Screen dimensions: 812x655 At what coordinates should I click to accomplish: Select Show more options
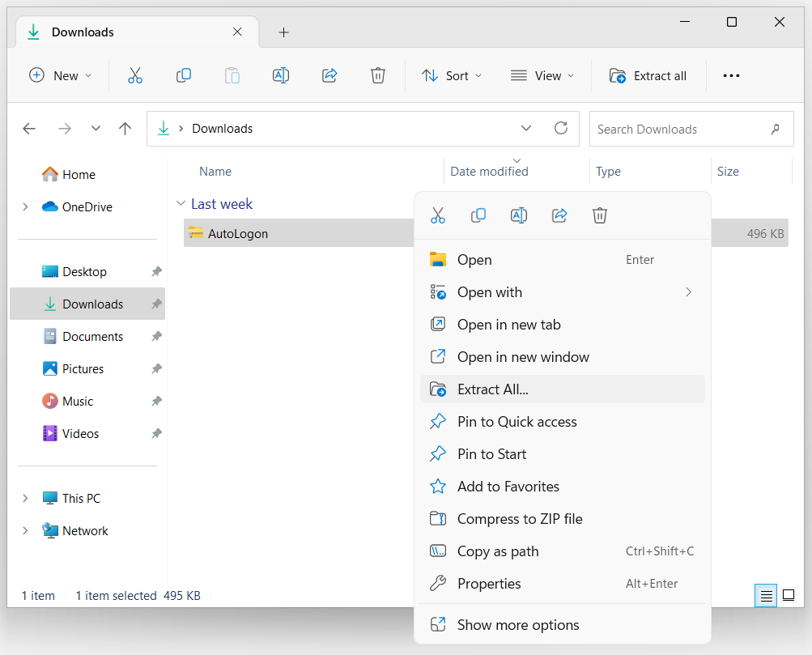pos(563,625)
